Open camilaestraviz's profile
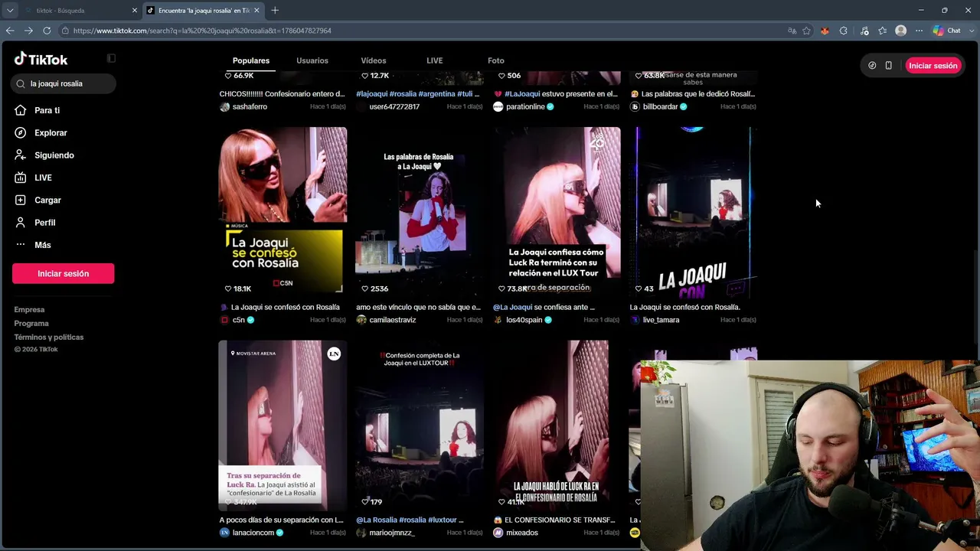Screen dimensions: 980x551 [x=392, y=320]
